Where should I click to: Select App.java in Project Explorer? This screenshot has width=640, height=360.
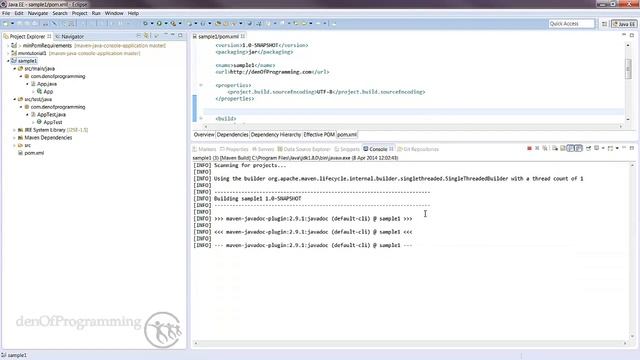[47, 84]
